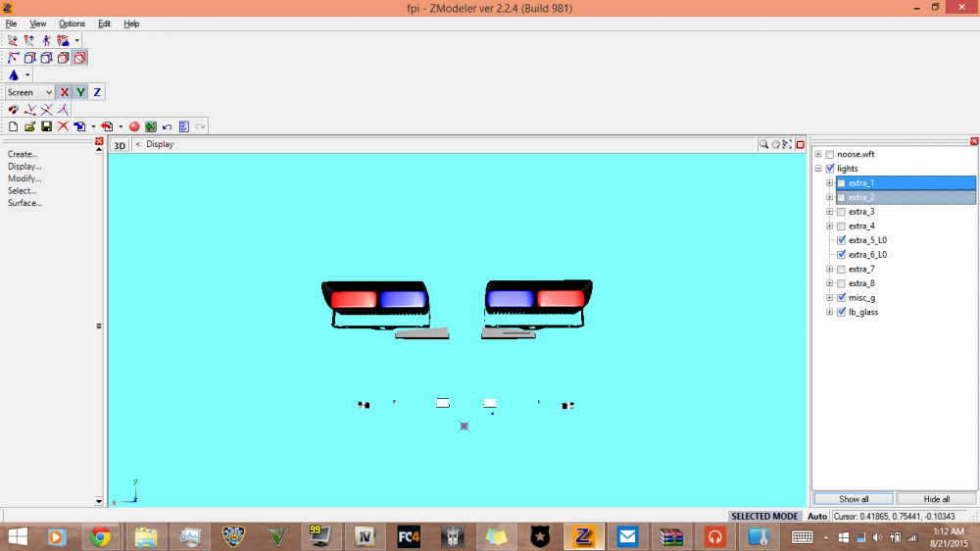Uncheck the lights visibility checkbox
The height and width of the screenshot is (551, 980).
(830, 169)
